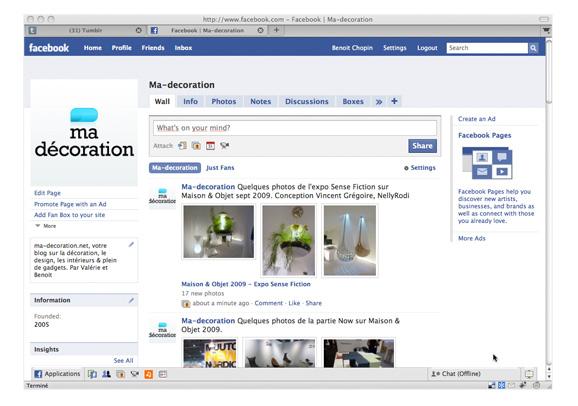Attach an event calendar icon
This screenshot has width=578, height=406.
pos(210,146)
